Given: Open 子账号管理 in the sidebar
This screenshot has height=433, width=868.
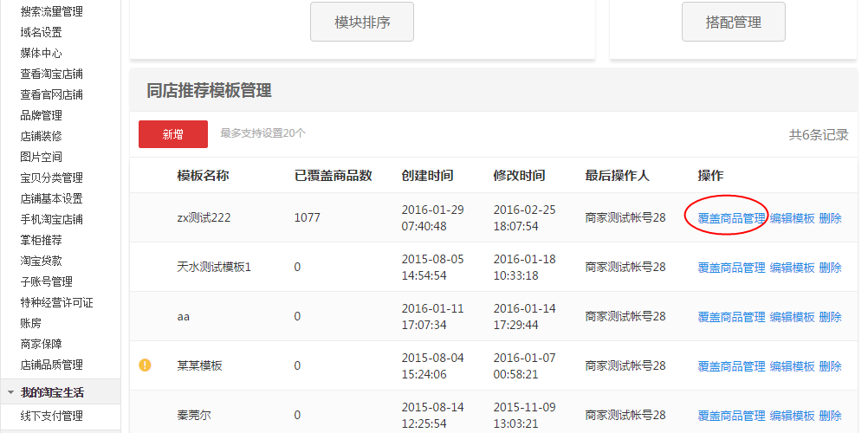Looking at the screenshot, I should pyautogui.click(x=47, y=281).
